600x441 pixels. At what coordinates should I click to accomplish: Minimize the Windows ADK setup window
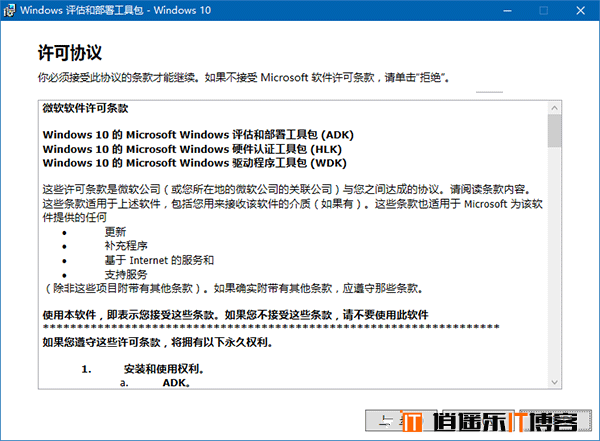507,11
